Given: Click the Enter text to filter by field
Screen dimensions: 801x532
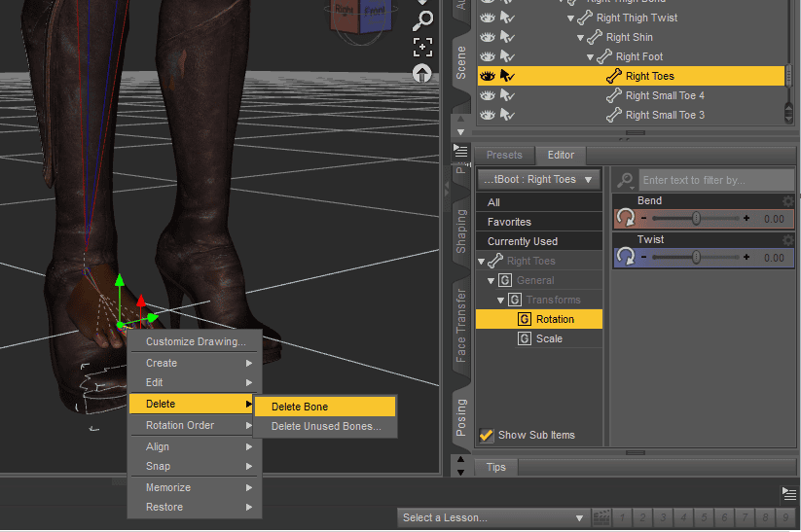Looking at the screenshot, I should click(716, 180).
